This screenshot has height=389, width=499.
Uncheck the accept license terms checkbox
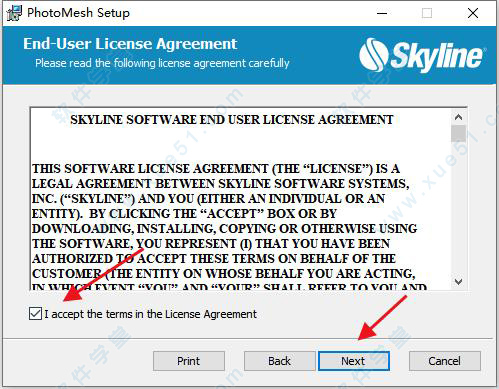point(35,314)
